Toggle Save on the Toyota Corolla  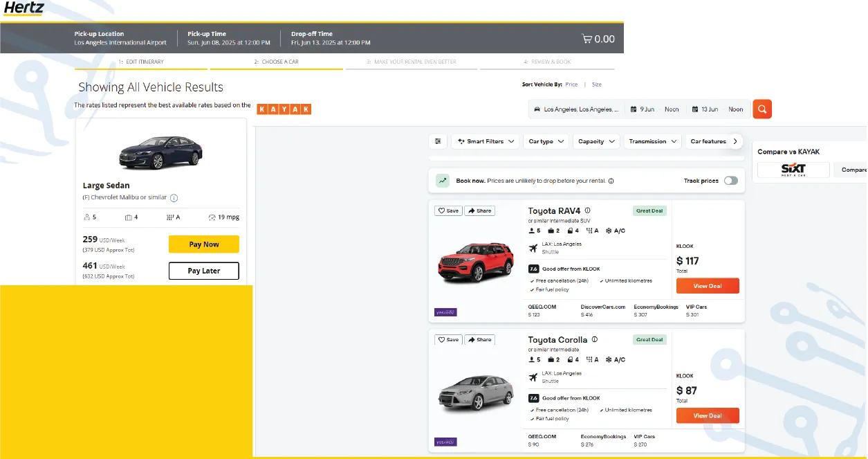tap(447, 339)
